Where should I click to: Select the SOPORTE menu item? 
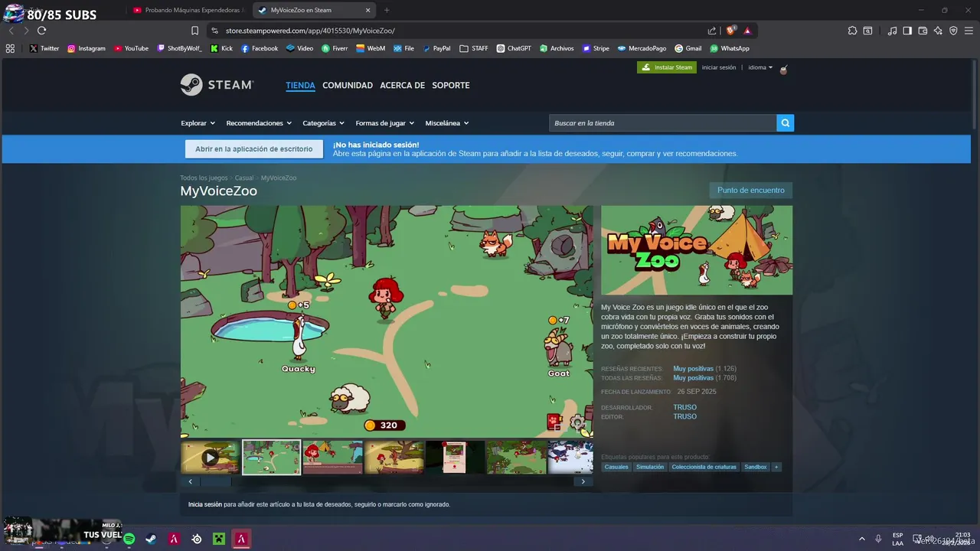(451, 85)
